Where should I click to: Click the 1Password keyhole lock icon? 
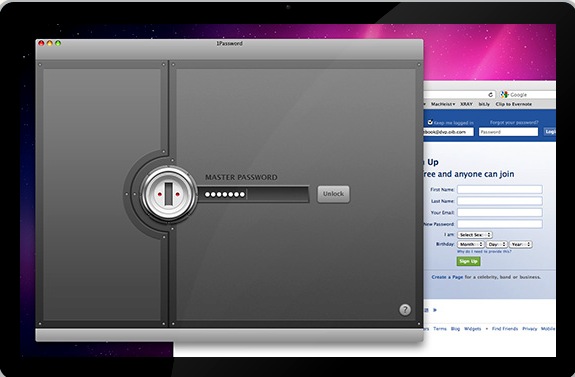pos(169,194)
